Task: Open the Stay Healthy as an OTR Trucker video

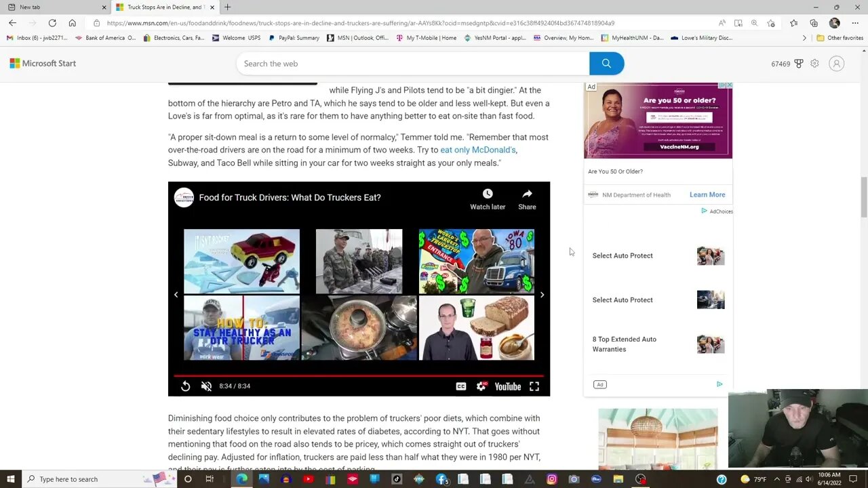Action: tap(241, 327)
